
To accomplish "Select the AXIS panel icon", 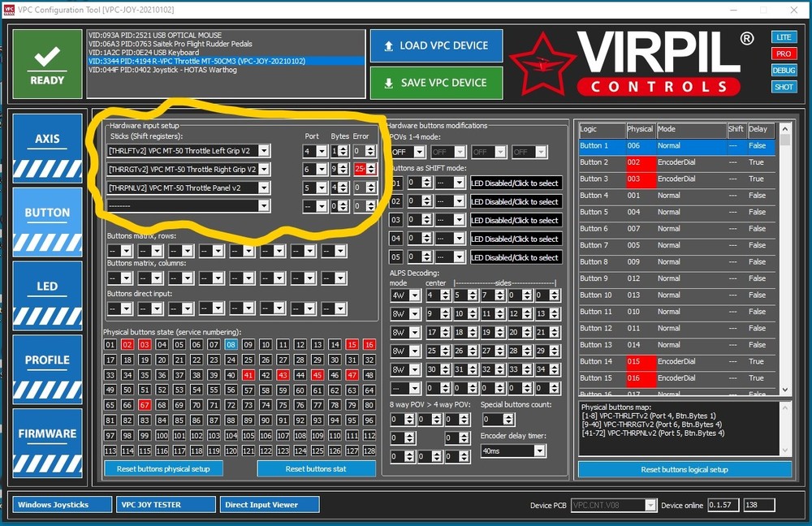I will [x=46, y=138].
